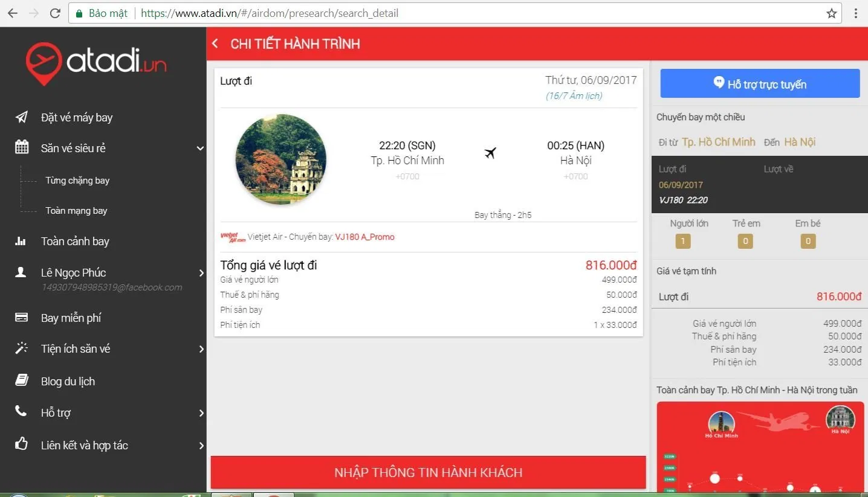The height and width of the screenshot is (497, 868).
Task: Reload the page with the refresh icon
Action: (55, 13)
